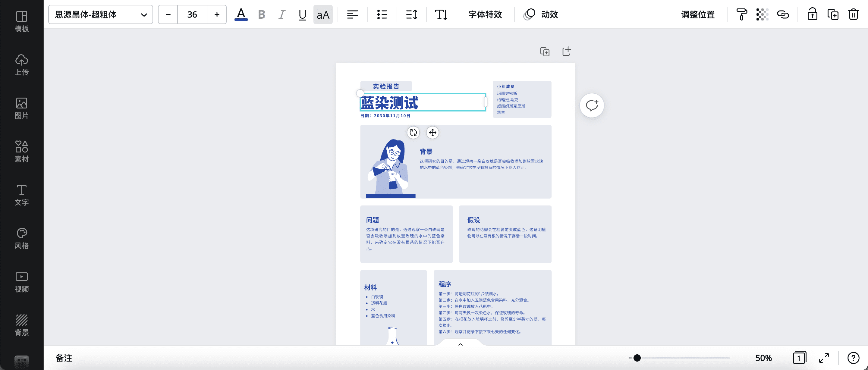
Task: Open the 文字 text tab
Action: [22, 195]
